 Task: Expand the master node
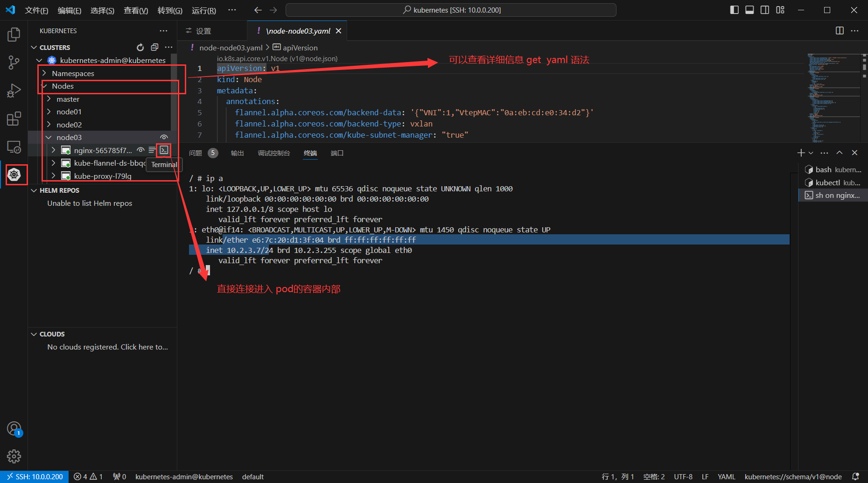[x=49, y=99]
